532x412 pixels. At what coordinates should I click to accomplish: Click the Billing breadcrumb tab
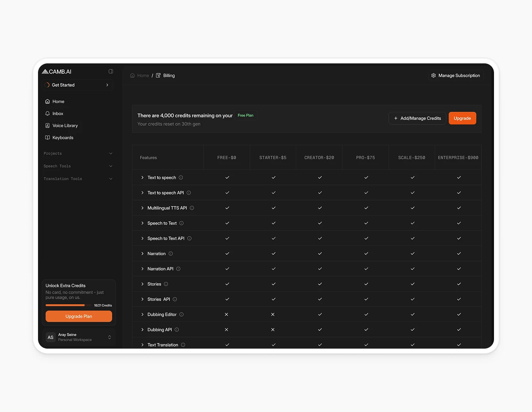pos(169,75)
